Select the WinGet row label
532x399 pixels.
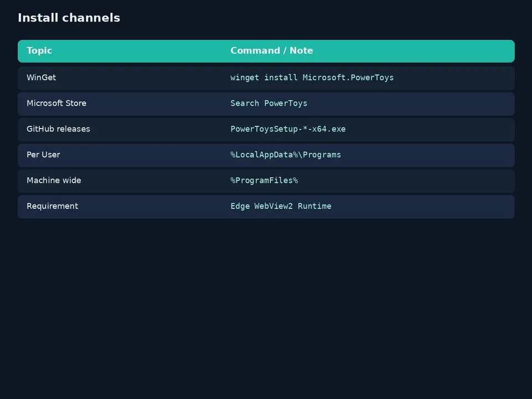pos(41,78)
